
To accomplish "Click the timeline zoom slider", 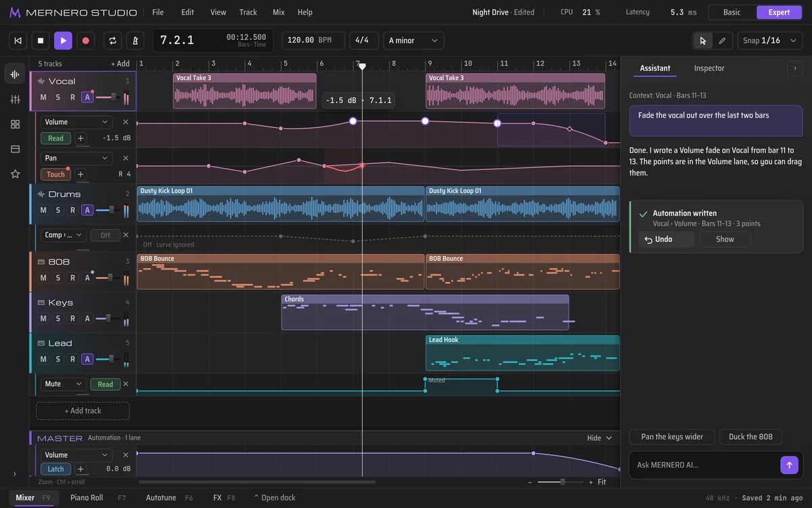I will click(x=560, y=482).
